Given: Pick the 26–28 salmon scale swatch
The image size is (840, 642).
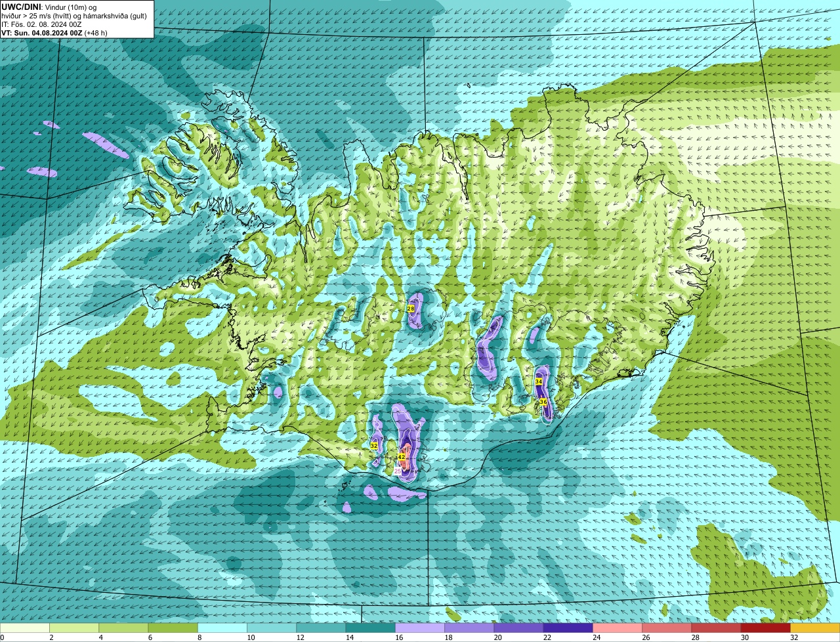Looking at the screenshot, I should point(667,628).
